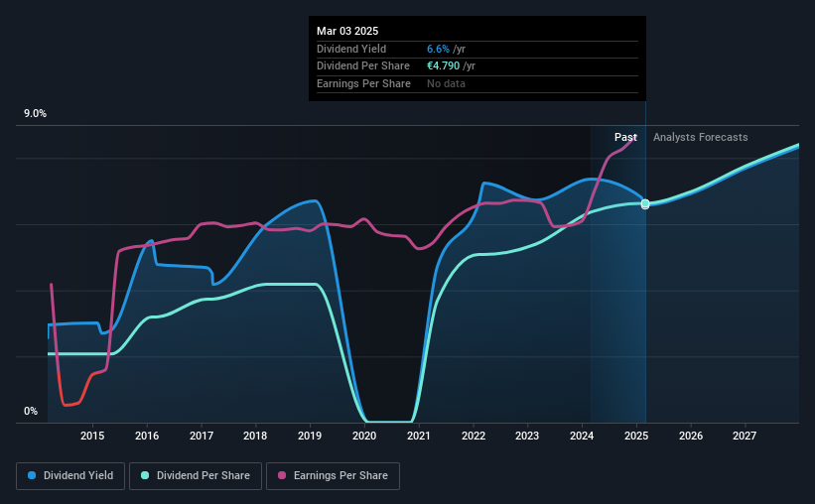Click the 2015 x-axis label

click(92, 436)
